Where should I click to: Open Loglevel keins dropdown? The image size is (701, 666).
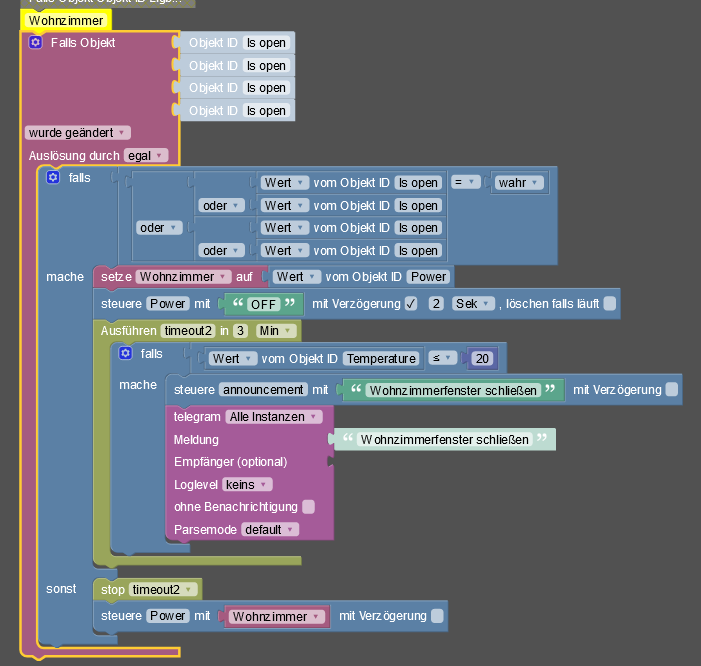pos(247,485)
